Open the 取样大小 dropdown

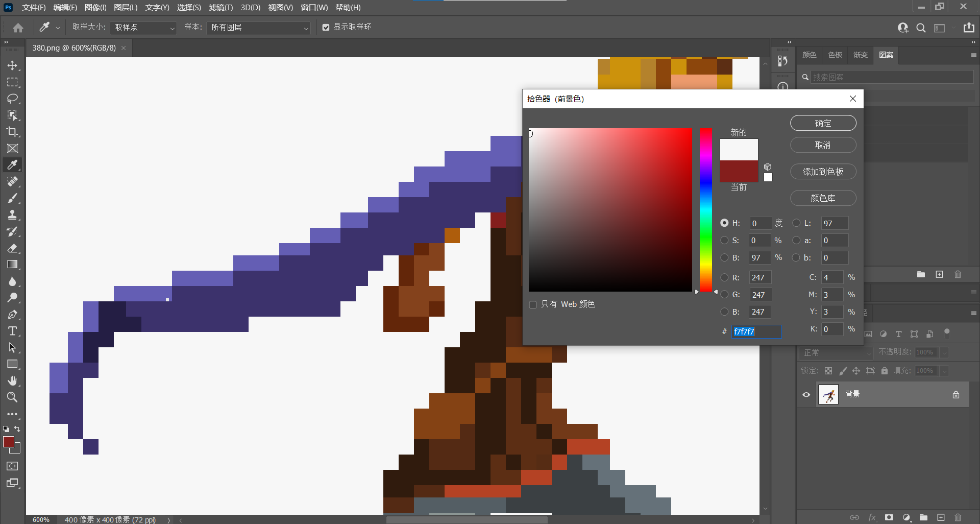click(143, 28)
